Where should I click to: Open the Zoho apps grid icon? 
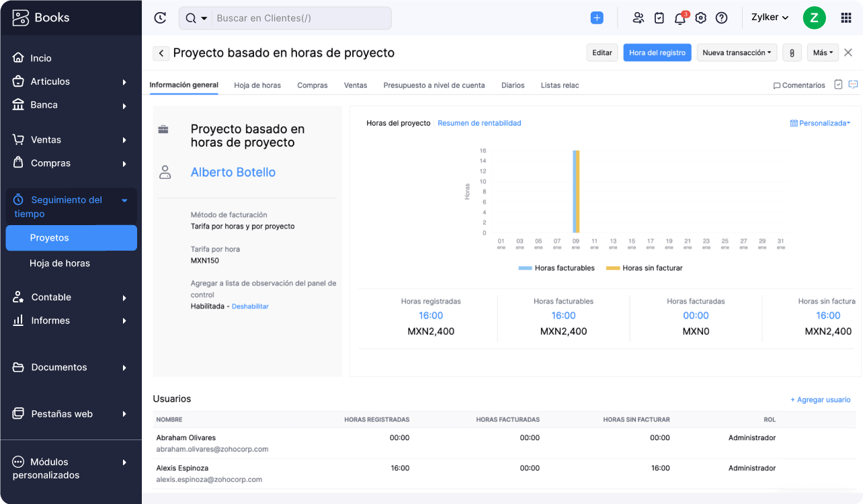tap(844, 18)
